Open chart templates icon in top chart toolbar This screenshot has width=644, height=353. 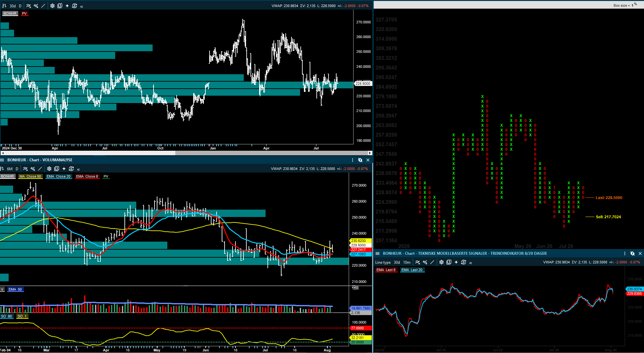[x=60, y=6]
